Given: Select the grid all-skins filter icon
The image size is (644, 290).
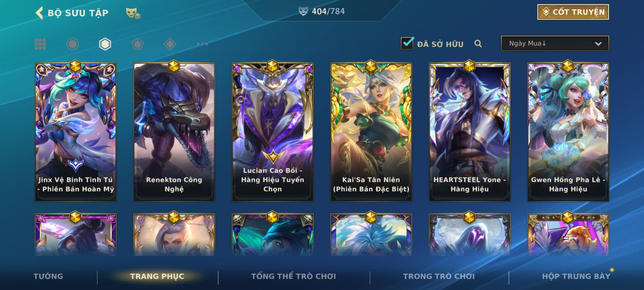Looking at the screenshot, I should tap(40, 44).
